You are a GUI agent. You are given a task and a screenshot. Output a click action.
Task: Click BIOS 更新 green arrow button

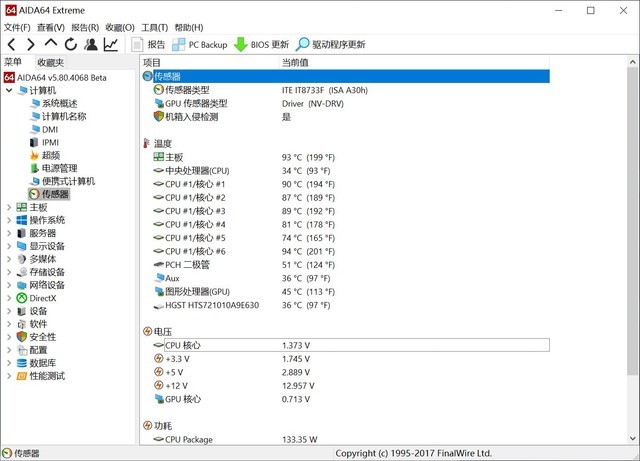[261, 45]
